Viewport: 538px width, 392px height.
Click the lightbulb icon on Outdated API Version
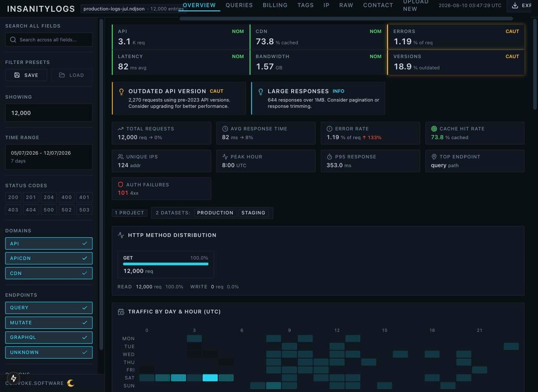click(122, 92)
